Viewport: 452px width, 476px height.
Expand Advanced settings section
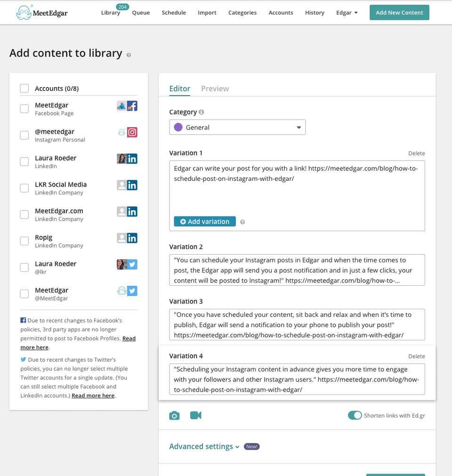click(204, 446)
